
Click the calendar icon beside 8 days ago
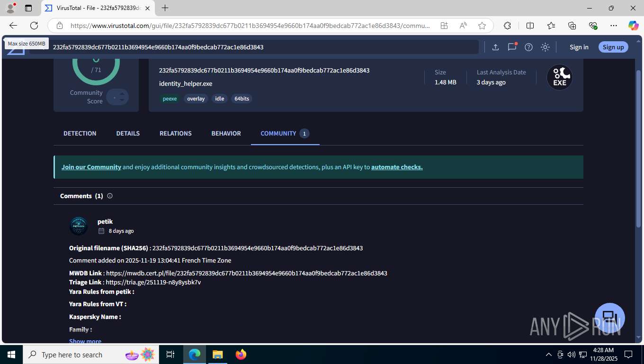(x=101, y=231)
